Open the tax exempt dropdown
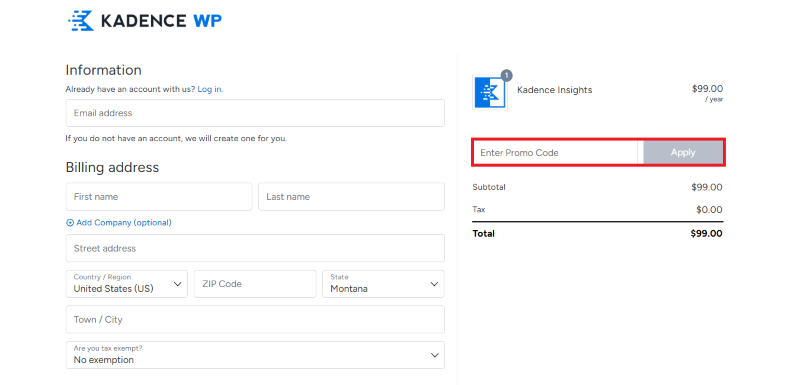 point(255,355)
